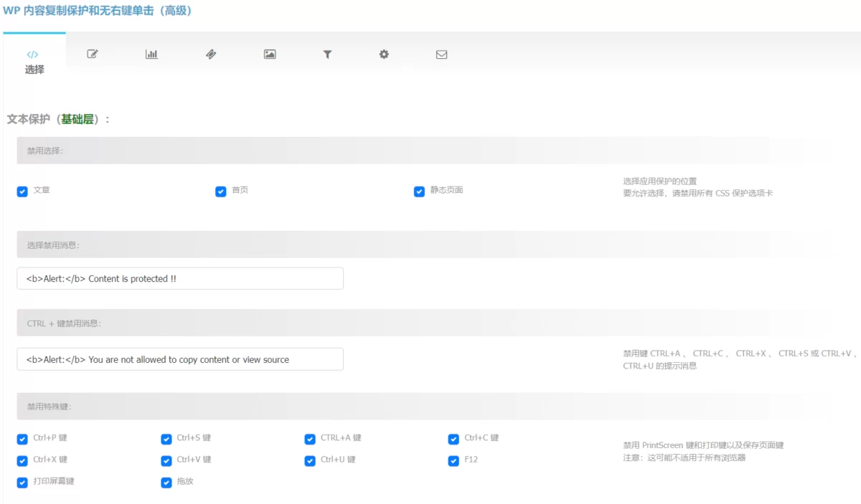Image resolution: width=861 pixels, height=504 pixels.
Task: Uncheck the Ctrl+P 键 option
Action: click(22, 439)
